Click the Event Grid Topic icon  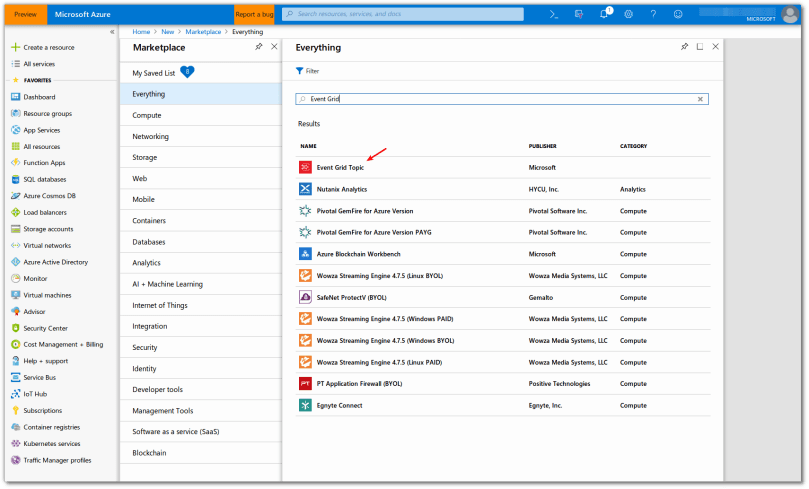point(305,167)
